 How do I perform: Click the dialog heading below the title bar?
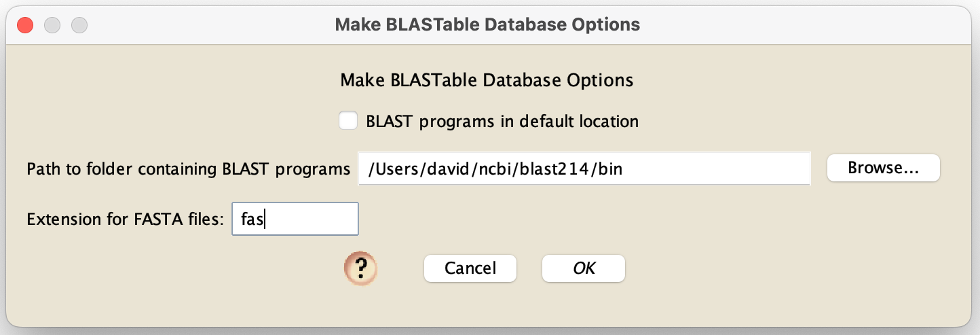tap(487, 80)
